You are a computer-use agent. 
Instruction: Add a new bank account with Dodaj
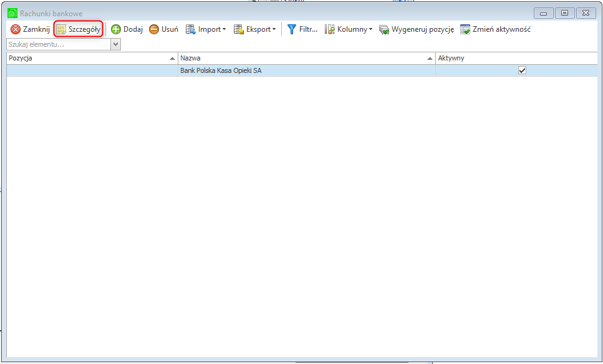(x=127, y=29)
